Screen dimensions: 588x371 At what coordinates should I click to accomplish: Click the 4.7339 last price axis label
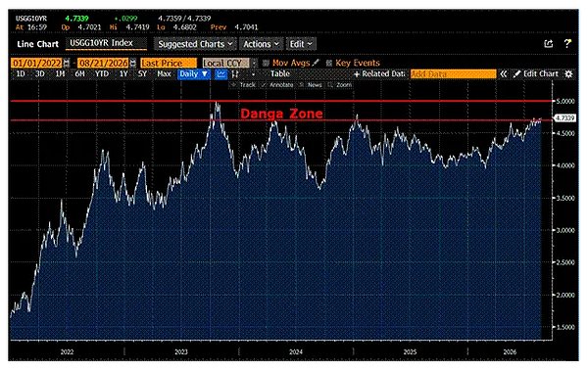564,118
